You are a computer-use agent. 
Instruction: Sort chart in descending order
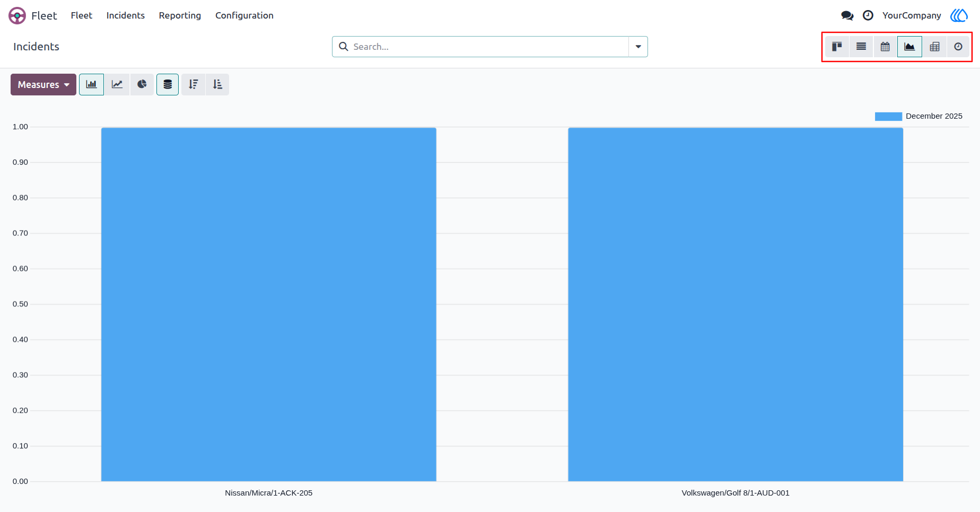tap(193, 85)
